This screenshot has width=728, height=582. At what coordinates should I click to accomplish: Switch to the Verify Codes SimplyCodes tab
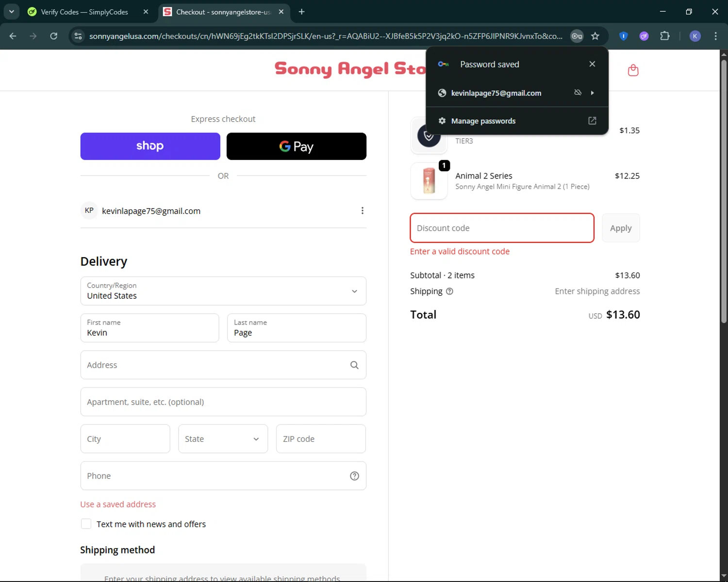tap(84, 12)
